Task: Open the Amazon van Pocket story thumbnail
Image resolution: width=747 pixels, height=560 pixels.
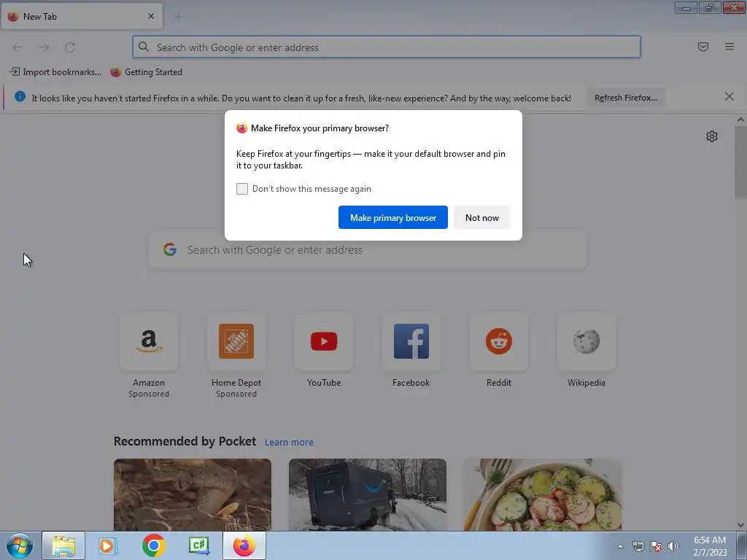Action: pos(368,495)
